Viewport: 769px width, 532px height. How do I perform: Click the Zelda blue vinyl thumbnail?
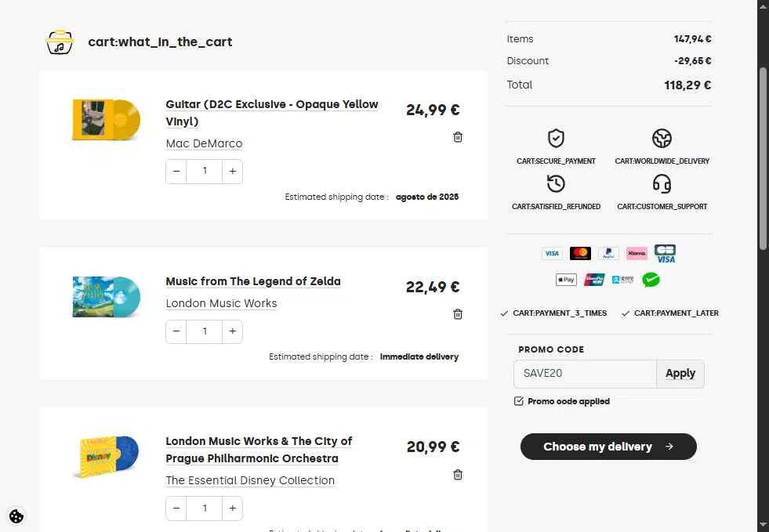click(x=107, y=297)
